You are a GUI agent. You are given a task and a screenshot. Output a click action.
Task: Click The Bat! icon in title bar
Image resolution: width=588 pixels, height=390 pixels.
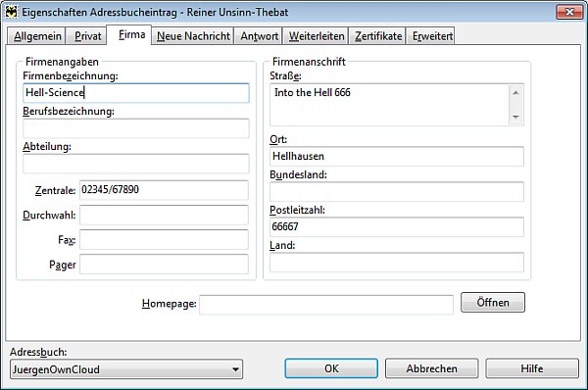click(x=11, y=12)
